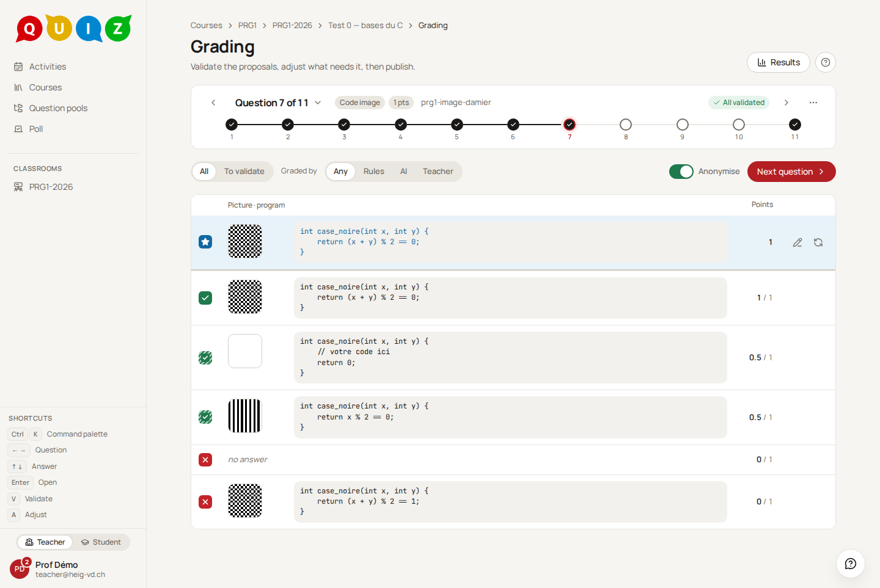This screenshot has height=588, width=880.
Task: Click the refresh icon on the reference answer
Action: click(818, 242)
